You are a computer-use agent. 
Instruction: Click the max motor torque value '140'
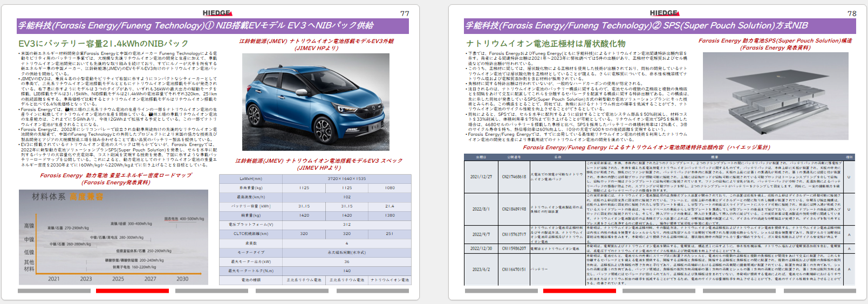pos(347,271)
